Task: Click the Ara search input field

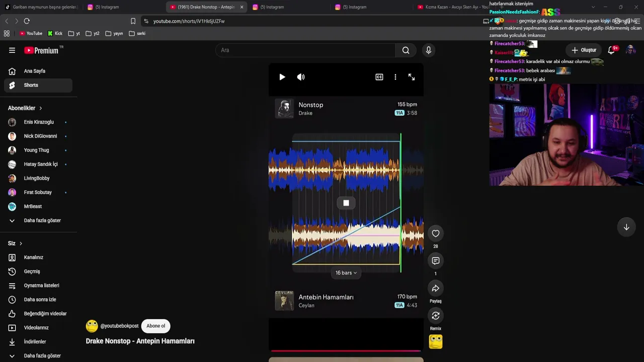Action: pos(306,50)
